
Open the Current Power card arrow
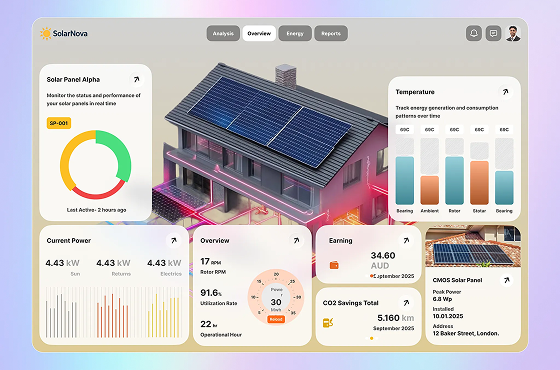point(174,240)
